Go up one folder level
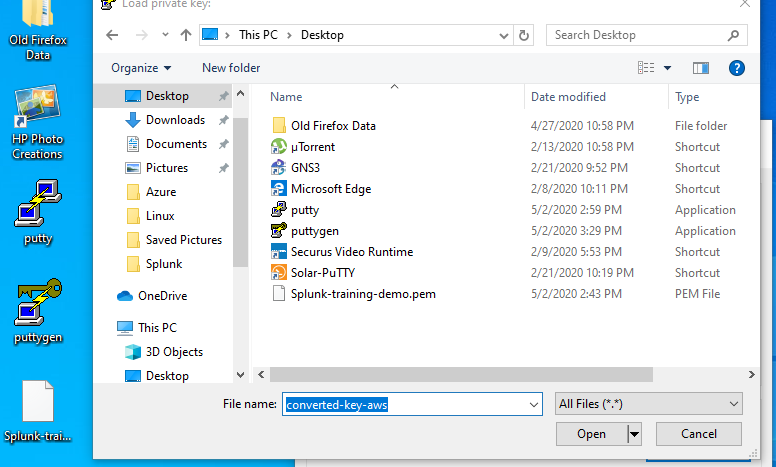 click(x=186, y=35)
